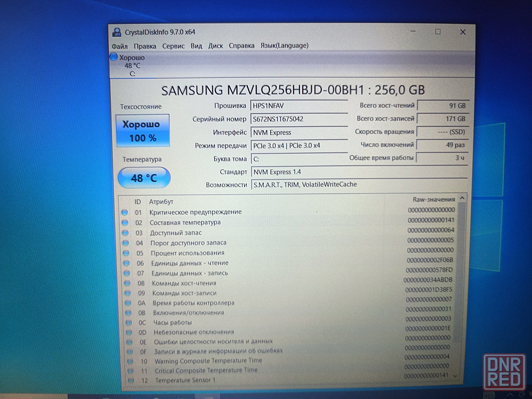Open the Файл menu
Image resolution: width=532 pixels, height=399 pixels.
pyautogui.click(x=120, y=46)
